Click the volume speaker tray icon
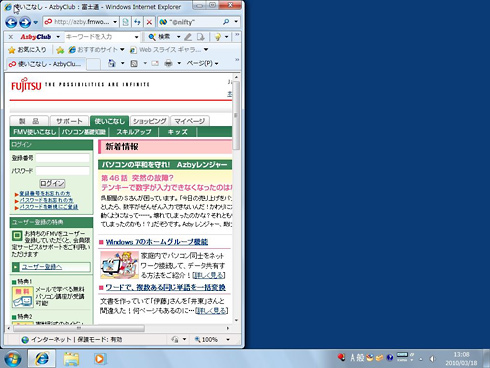 432,359
